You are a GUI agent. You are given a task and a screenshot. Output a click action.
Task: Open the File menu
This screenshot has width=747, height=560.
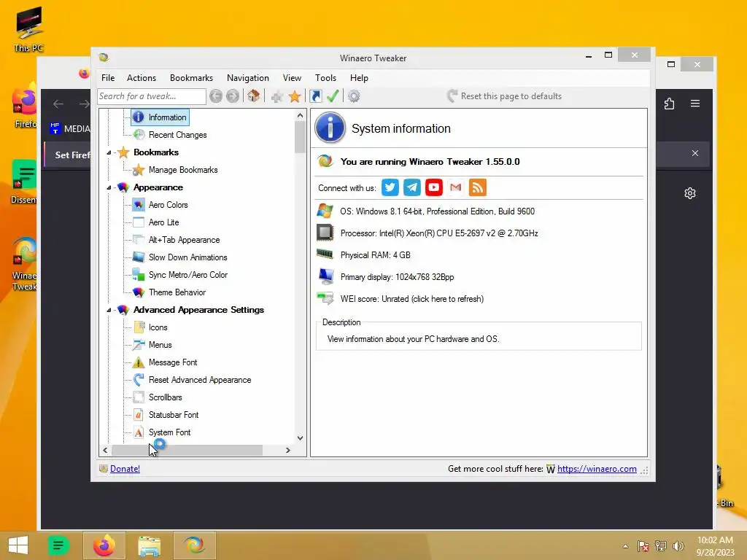tap(108, 78)
